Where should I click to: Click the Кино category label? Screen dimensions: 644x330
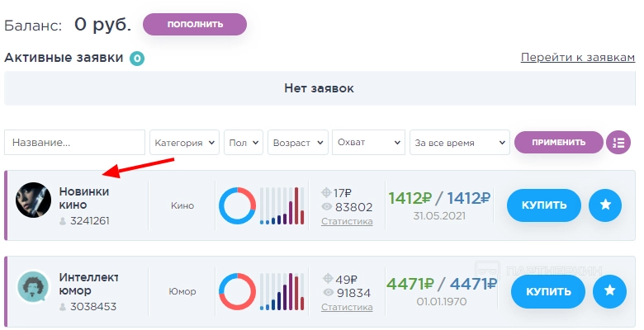tap(182, 205)
